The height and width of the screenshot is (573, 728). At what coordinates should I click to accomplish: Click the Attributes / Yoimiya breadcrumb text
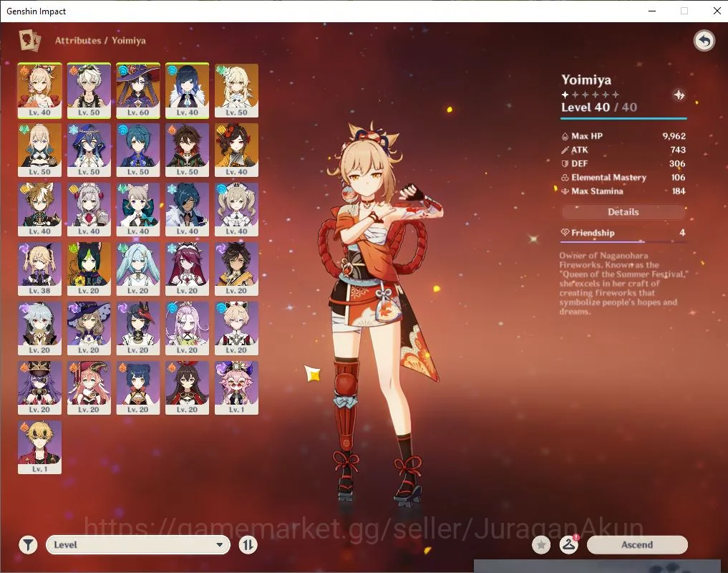(x=100, y=40)
